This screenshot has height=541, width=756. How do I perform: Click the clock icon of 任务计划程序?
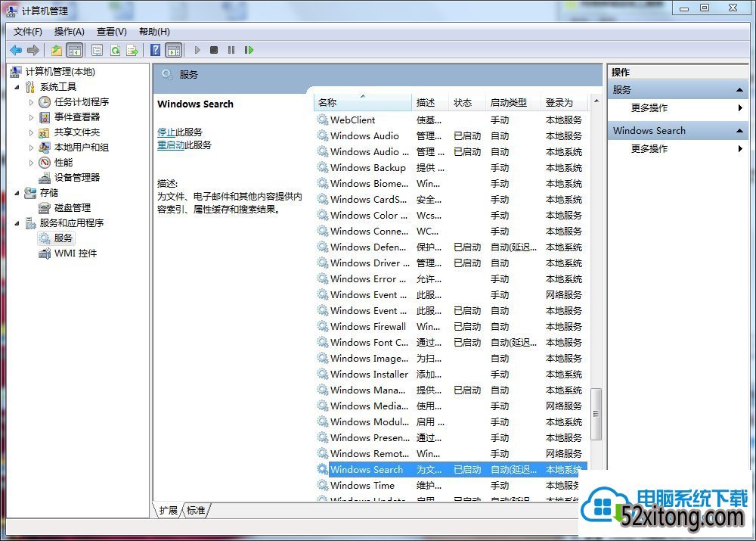[x=45, y=102]
